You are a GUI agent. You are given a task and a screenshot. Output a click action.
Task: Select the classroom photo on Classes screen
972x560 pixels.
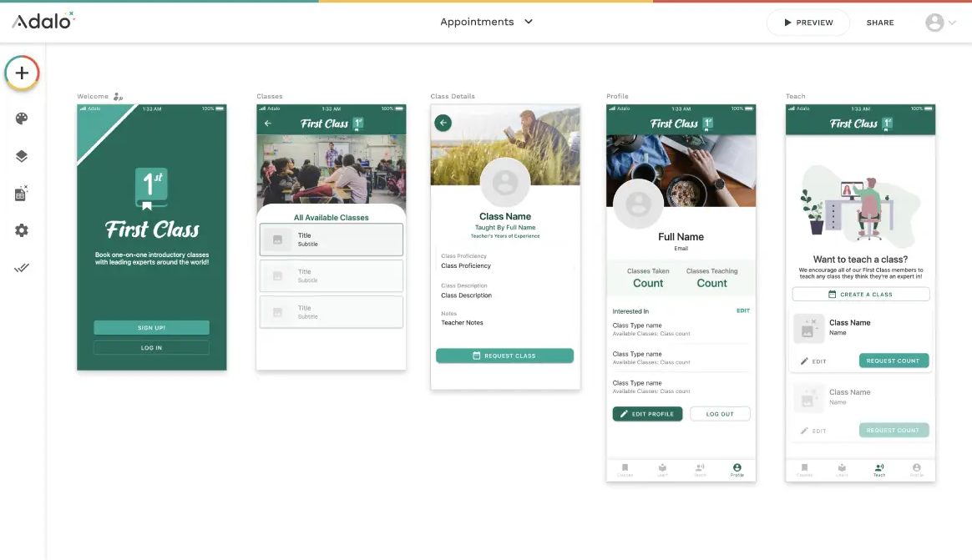[331, 169]
